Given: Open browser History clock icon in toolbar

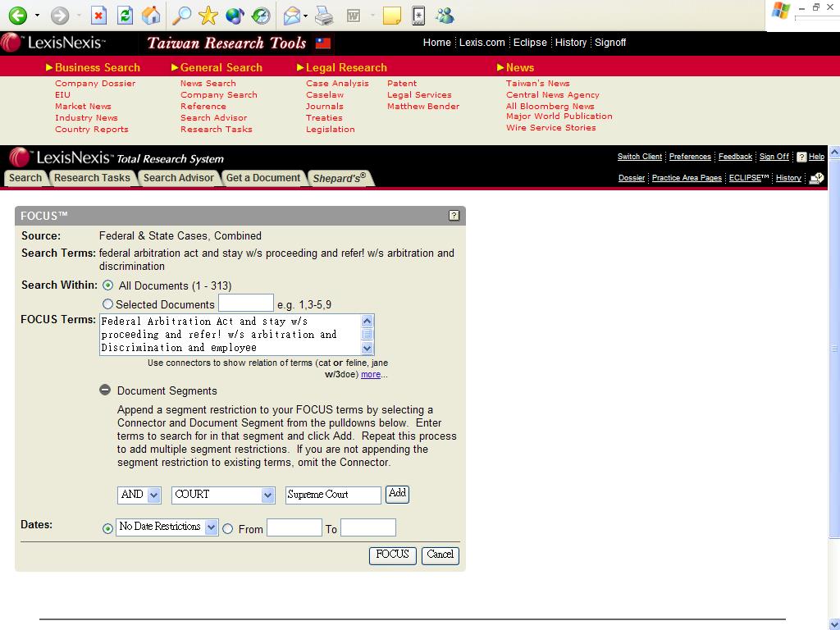Looking at the screenshot, I should (261, 16).
